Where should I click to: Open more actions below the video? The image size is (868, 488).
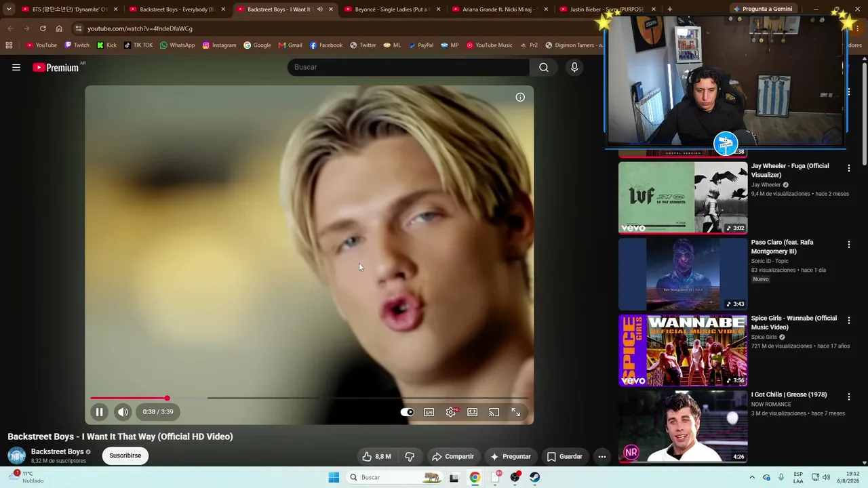coord(601,456)
